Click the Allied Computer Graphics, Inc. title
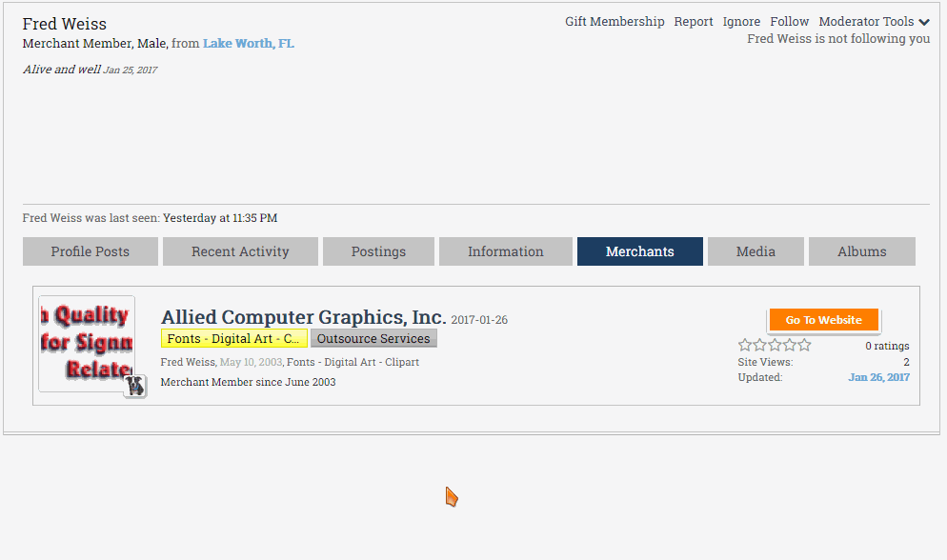 303,317
